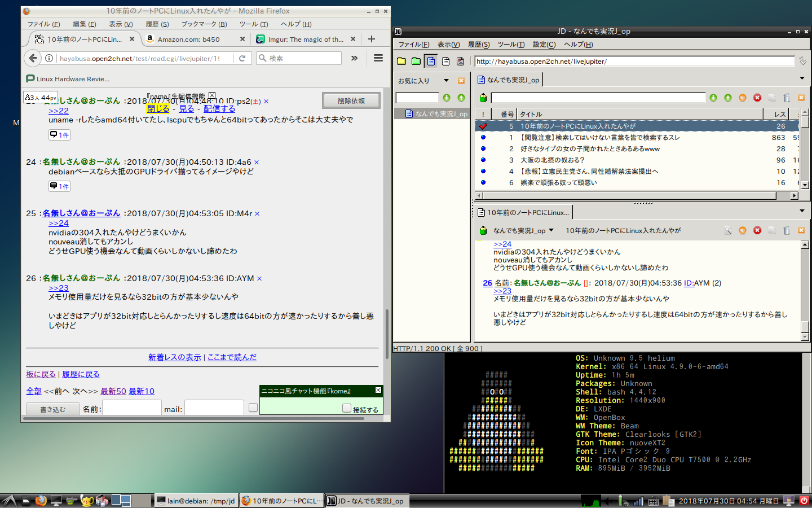Open the ブックマーク menu in Firefox
Viewport: 812px width, 508px height.
pyautogui.click(x=204, y=24)
